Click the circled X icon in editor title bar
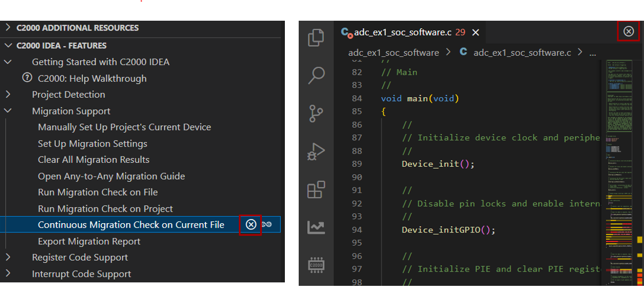 click(628, 32)
